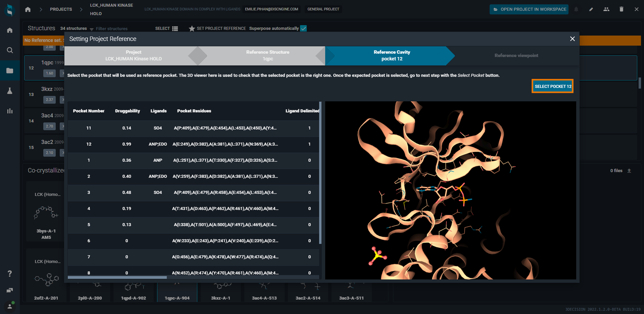
Task: Open the help question mark icon
Action: coord(10,273)
